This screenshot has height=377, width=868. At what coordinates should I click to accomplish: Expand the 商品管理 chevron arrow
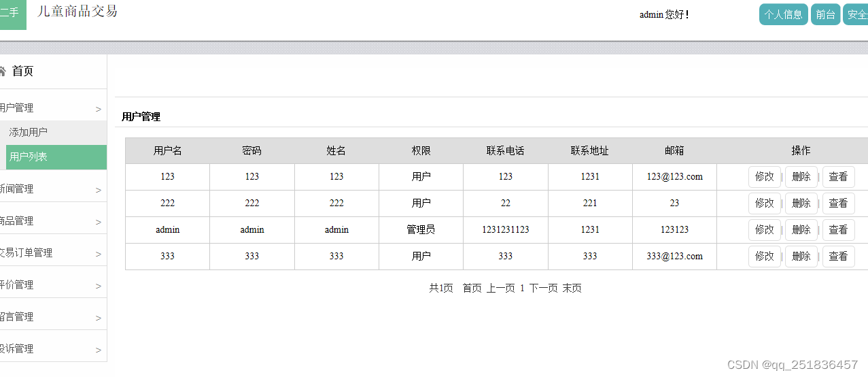(x=98, y=223)
